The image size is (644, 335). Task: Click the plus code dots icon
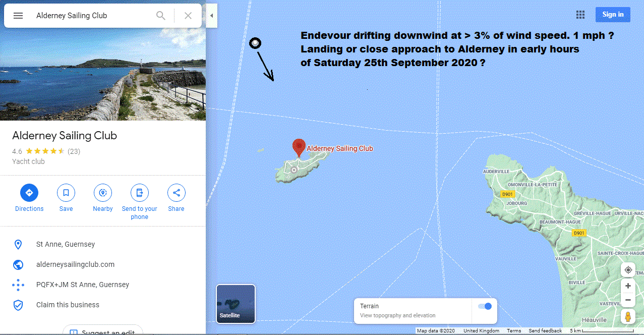pyautogui.click(x=18, y=285)
